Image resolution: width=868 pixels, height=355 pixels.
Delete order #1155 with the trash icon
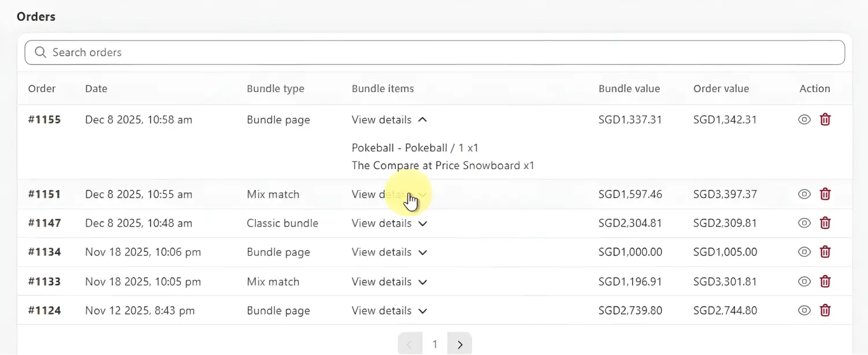825,119
